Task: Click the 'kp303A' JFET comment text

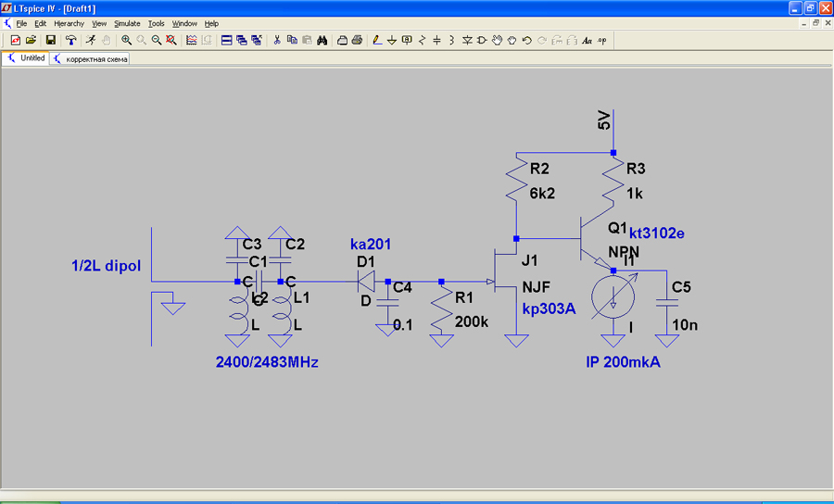Action: point(549,309)
